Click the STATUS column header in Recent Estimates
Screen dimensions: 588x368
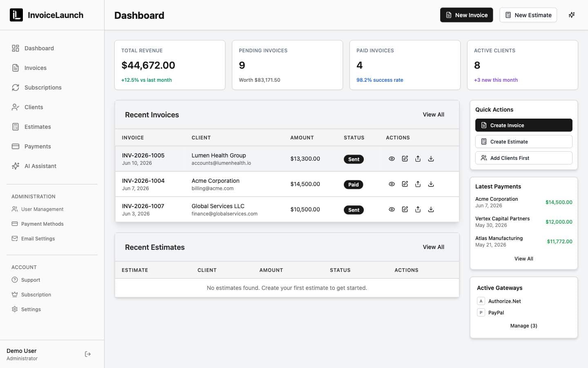tap(340, 270)
